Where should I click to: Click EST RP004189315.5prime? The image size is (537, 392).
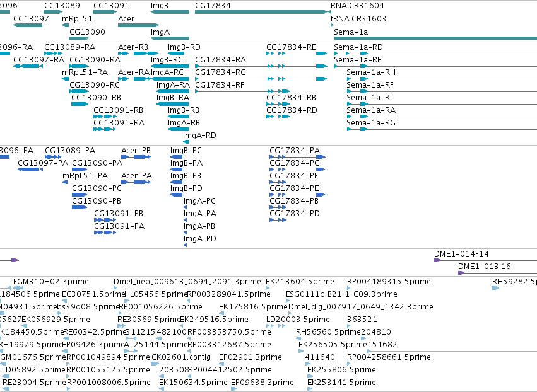389,282
